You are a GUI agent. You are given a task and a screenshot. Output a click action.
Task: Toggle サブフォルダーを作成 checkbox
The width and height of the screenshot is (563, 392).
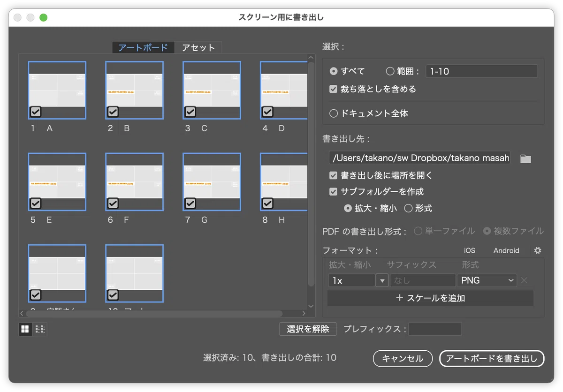point(334,191)
